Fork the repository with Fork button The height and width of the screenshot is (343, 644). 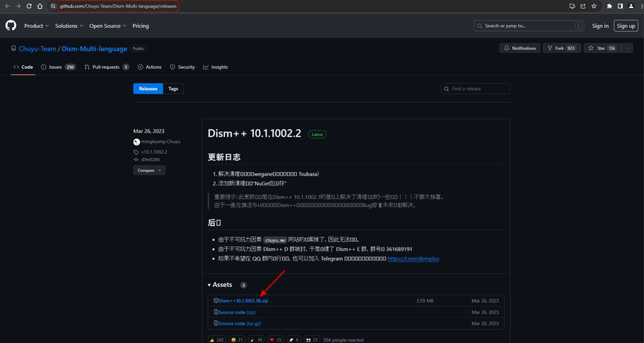(x=562, y=48)
